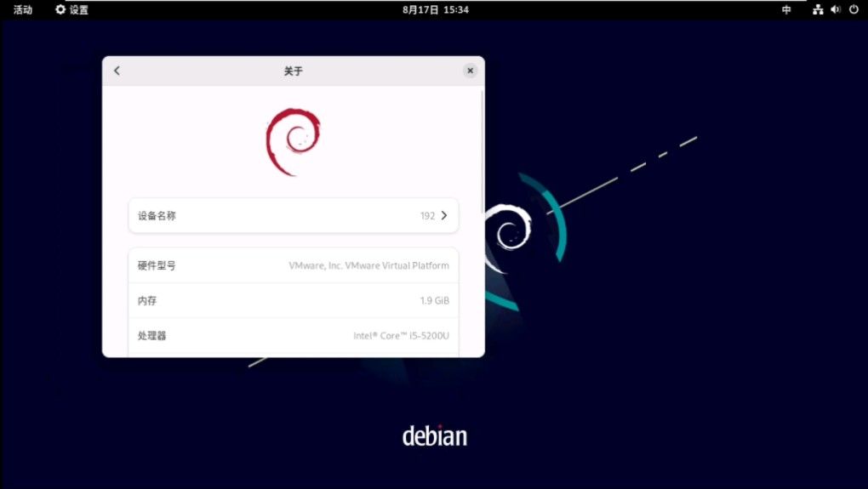Screen dimensions: 868x489
Task: Go back using the header arrow
Action: click(117, 71)
